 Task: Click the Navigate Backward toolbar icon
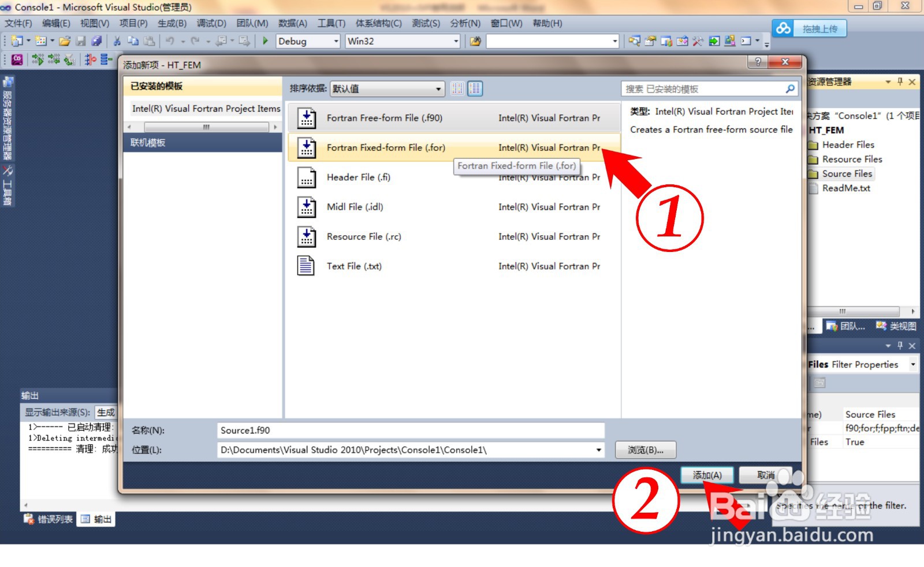[221, 41]
